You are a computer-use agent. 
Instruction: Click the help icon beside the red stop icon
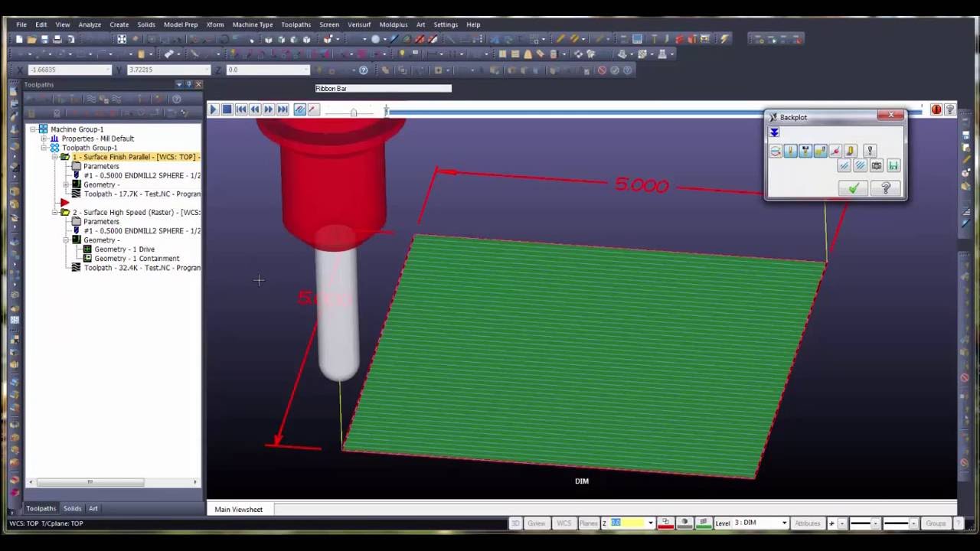pos(949,109)
